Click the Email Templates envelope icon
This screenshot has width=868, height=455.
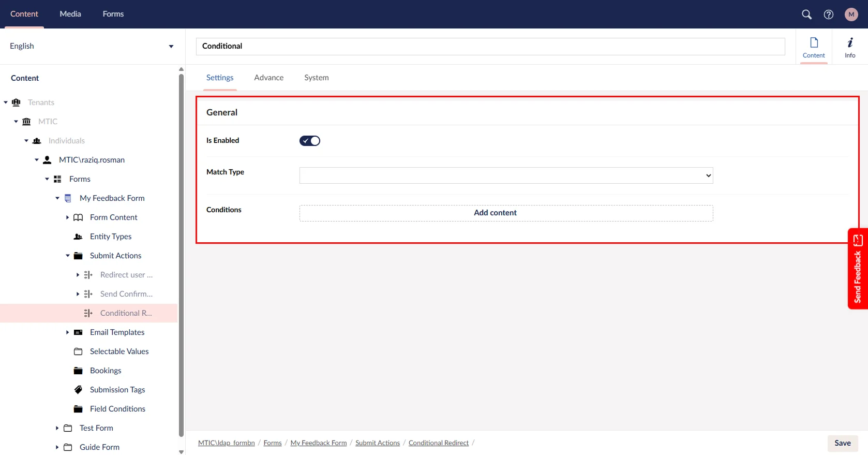pyautogui.click(x=78, y=332)
